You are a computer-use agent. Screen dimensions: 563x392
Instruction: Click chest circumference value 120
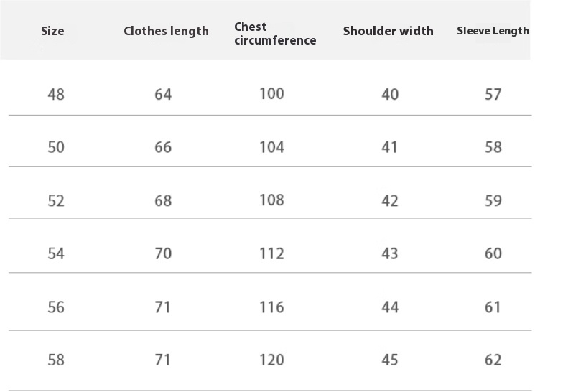click(x=271, y=360)
